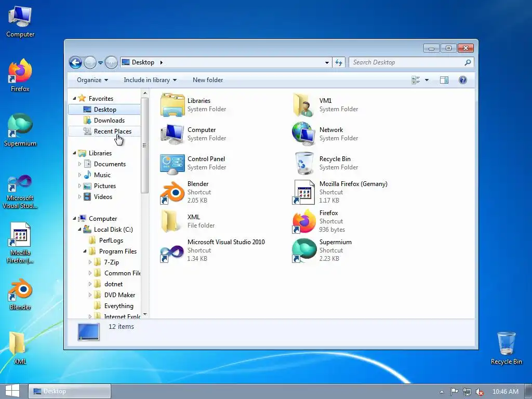Select the VM1 user folder
This screenshot has width=532, height=399.
tap(325, 105)
